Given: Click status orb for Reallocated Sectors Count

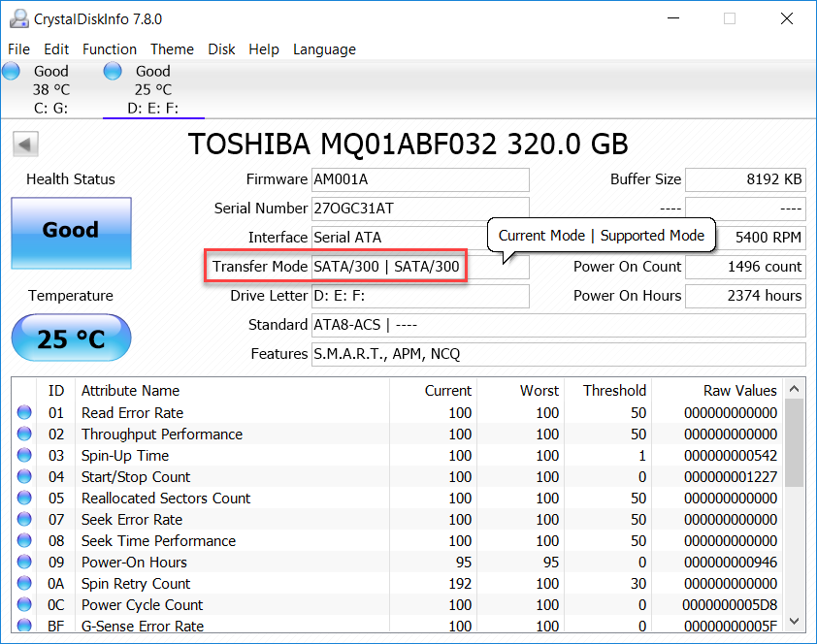Looking at the screenshot, I should tap(24, 498).
